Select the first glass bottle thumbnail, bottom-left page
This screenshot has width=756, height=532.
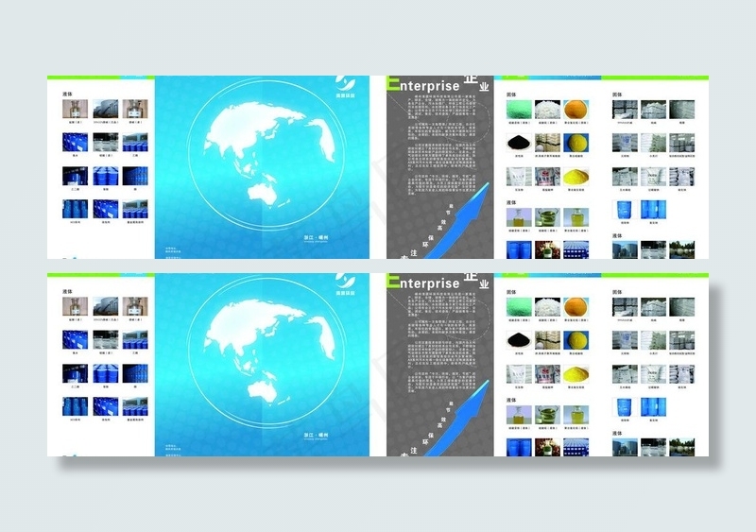click(x=75, y=307)
